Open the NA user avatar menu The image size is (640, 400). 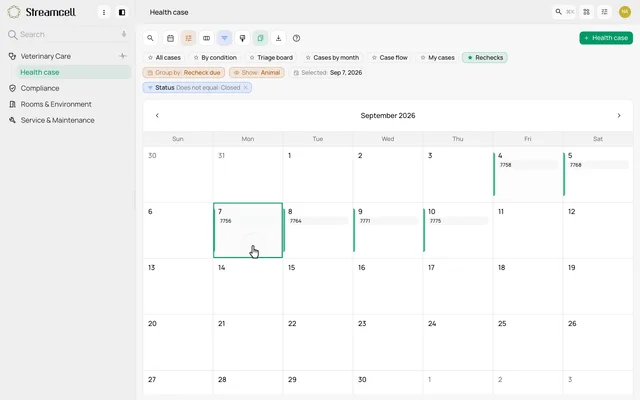[624, 12]
